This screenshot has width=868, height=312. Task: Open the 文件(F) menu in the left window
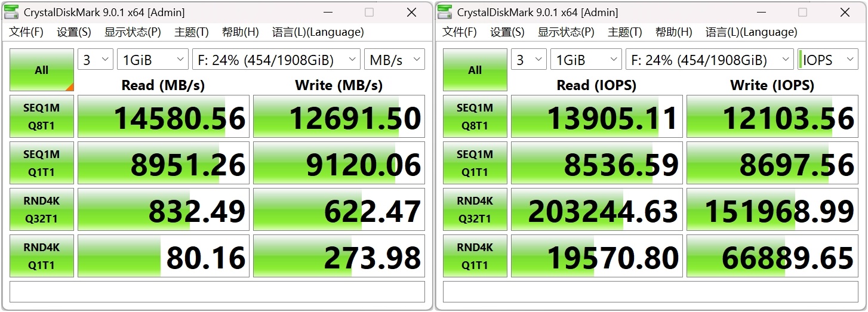click(x=26, y=32)
